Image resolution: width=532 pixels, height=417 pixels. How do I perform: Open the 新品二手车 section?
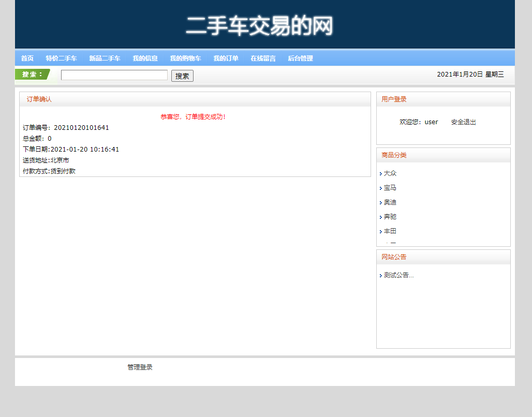[103, 58]
